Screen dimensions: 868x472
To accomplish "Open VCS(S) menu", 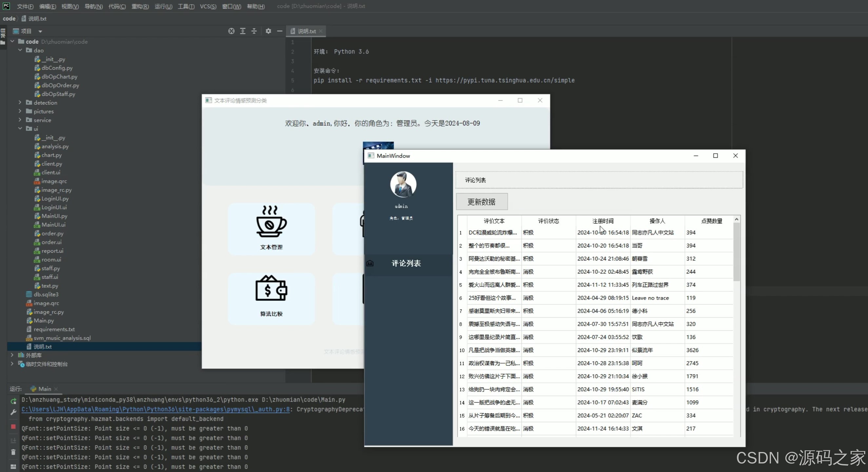I will 208,7.
